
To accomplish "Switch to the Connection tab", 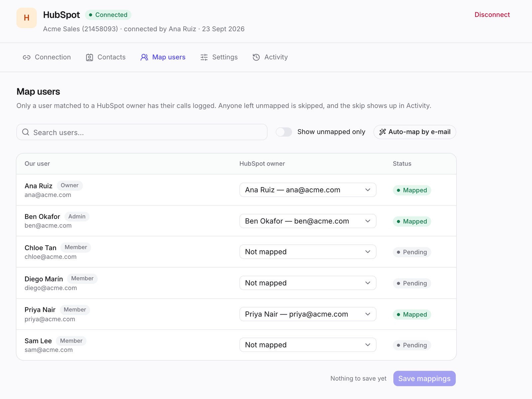I will pos(47,57).
